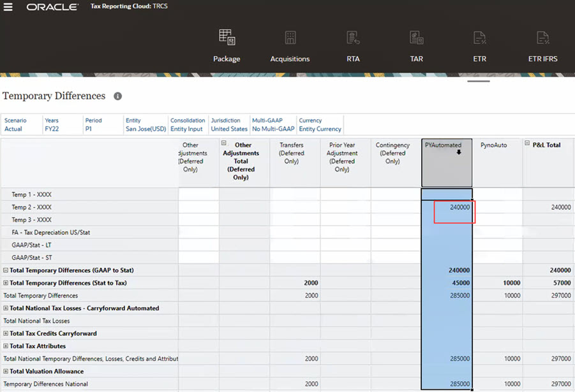Viewport: 575px width, 392px height.
Task: Click the down arrow in PYAutomated header
Action: [458, 152]
